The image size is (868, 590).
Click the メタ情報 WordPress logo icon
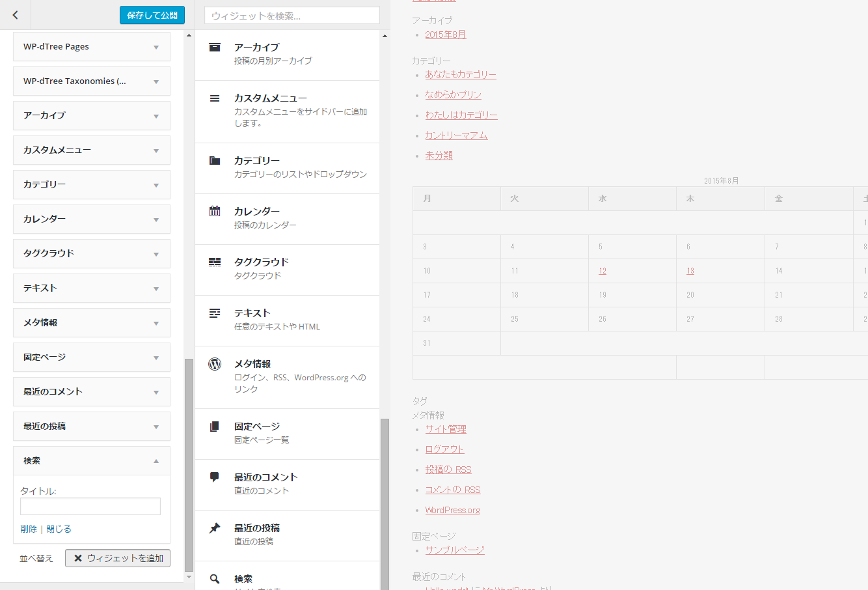[215, 364]
